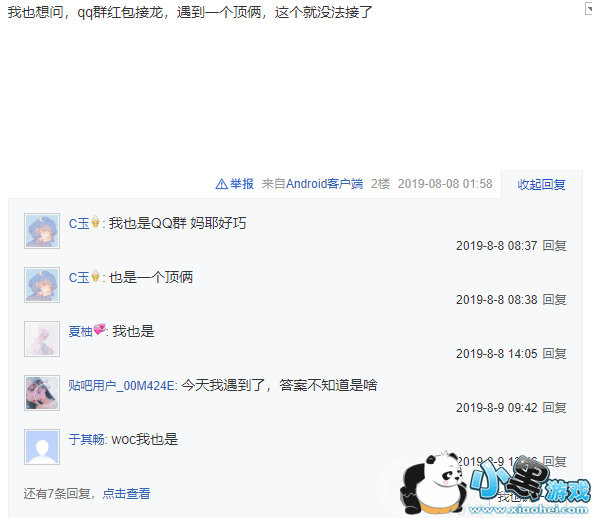Open first C玉 avatar thumbnail
Screen dimensions: 592x518
click(42, 231)
